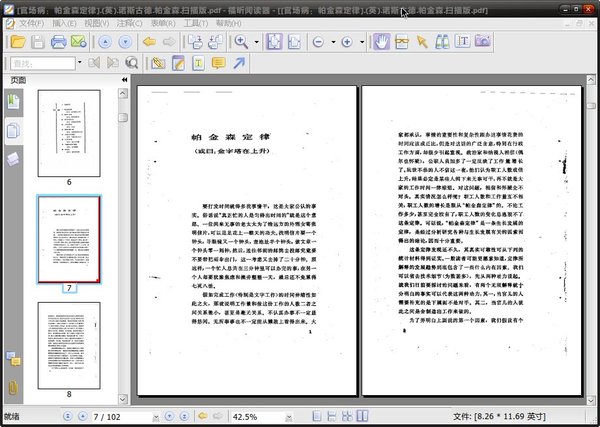Go to next page in status bar
Image resolution: width=600 pixels, height=427 pixels.
click(x=169, y=416)
